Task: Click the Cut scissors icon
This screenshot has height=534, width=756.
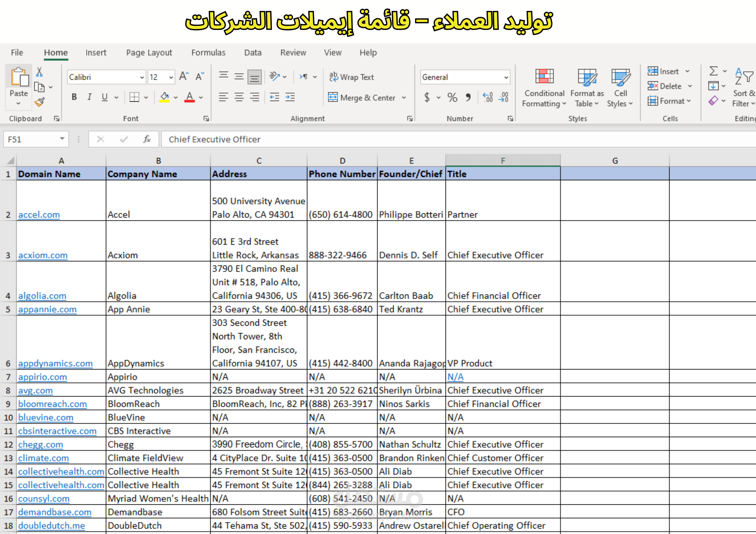Action: [x=39, y=72]
